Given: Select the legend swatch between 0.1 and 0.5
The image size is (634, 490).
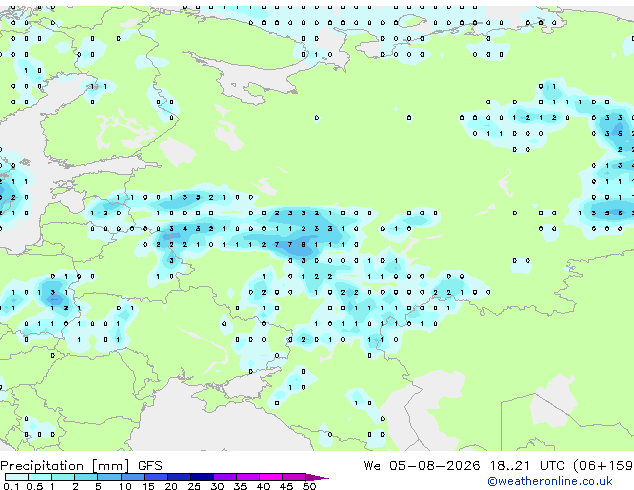Looking at the screenshot, I should coord(17,477).
